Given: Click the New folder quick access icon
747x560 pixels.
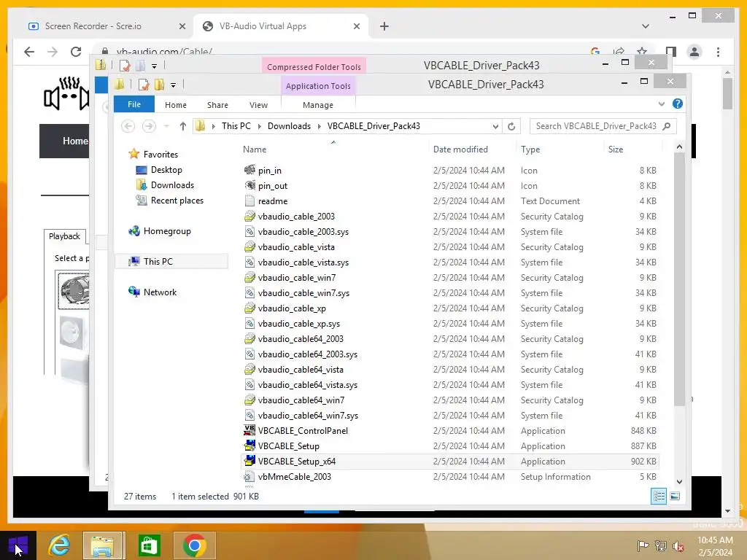Looking at the screenshot, I should 159,85.
